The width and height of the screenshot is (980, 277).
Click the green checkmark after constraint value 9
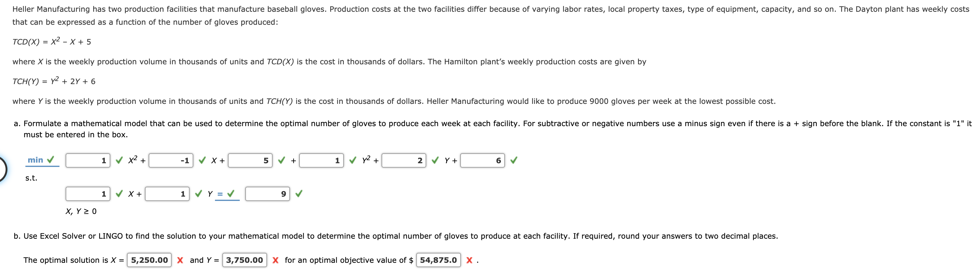[x=300, y=194]
